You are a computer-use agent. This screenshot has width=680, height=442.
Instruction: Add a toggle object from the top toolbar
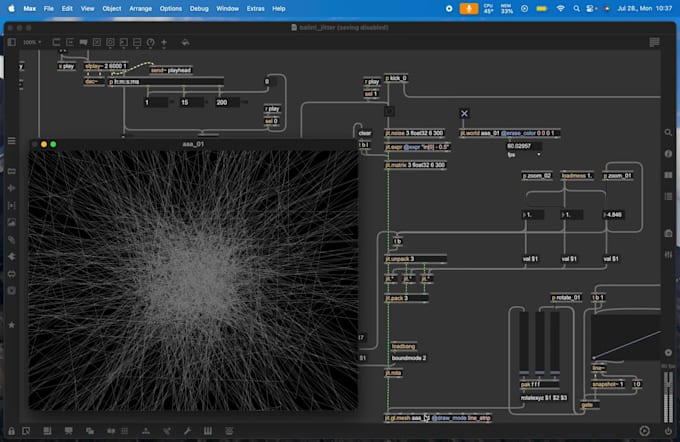(x=97, y=42)
